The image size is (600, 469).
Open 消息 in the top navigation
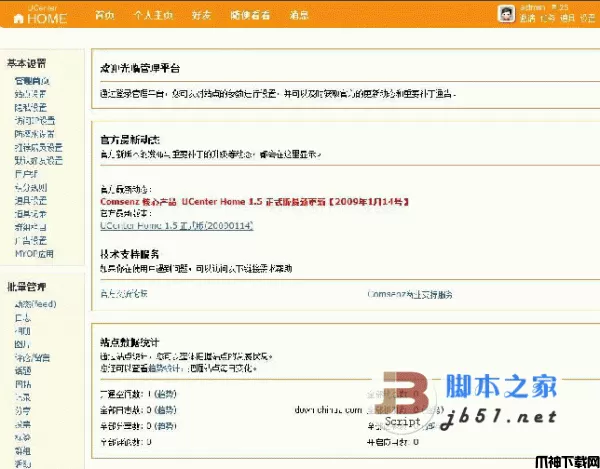tap(299, 15)
